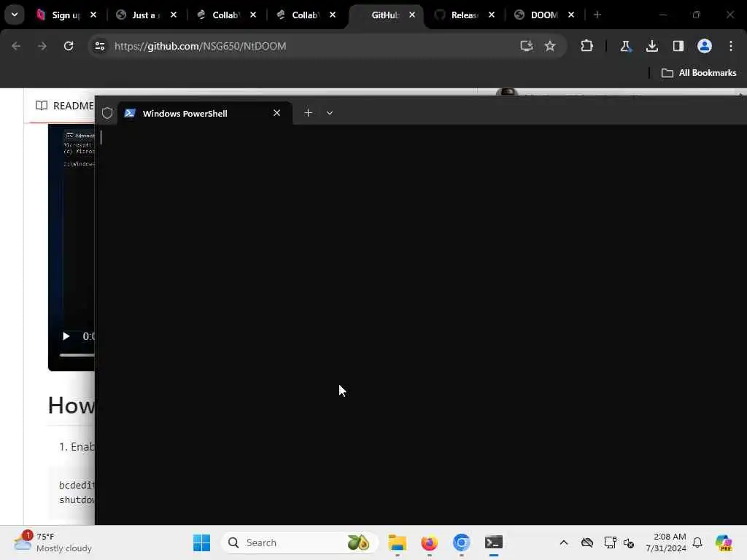Open browser Downloads

coord(651,46)
